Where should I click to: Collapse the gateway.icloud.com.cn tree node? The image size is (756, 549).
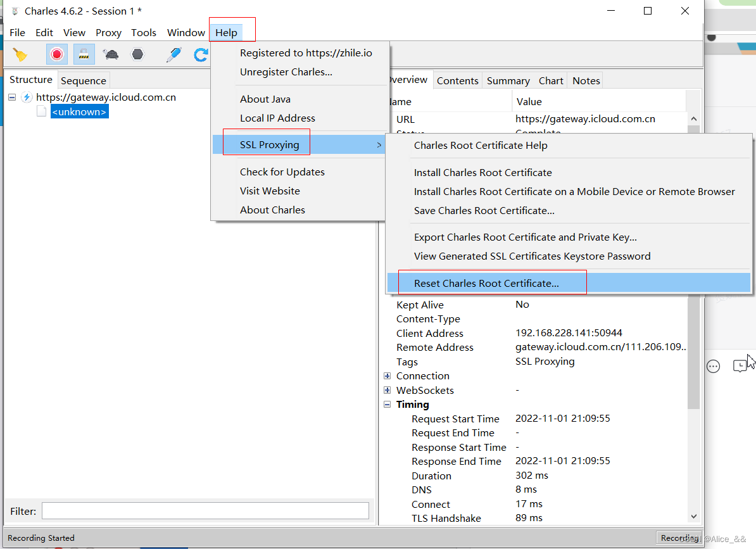point(12,98)
